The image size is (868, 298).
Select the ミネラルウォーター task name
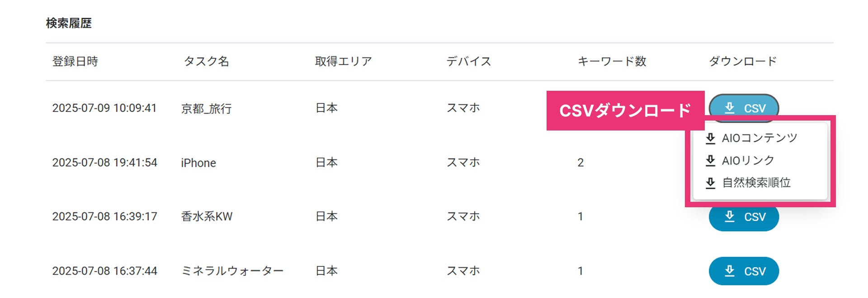(232, 271)
